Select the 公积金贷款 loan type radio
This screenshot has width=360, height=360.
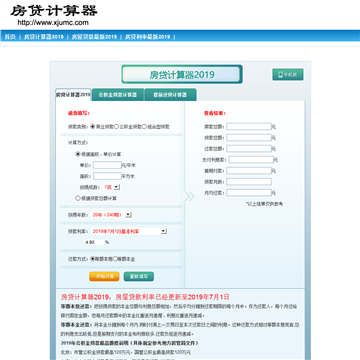pyautogui.click(x=116, y=127)
